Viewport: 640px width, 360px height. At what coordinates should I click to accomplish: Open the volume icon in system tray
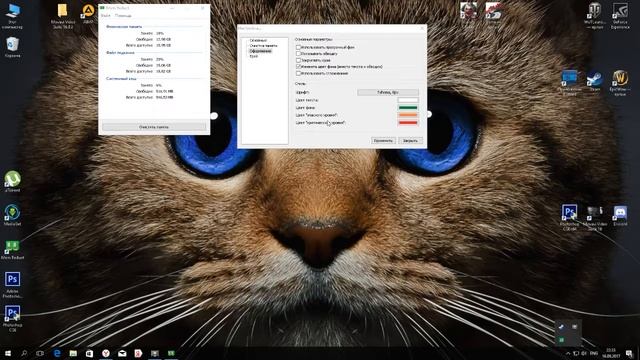[x=584, y=353]
